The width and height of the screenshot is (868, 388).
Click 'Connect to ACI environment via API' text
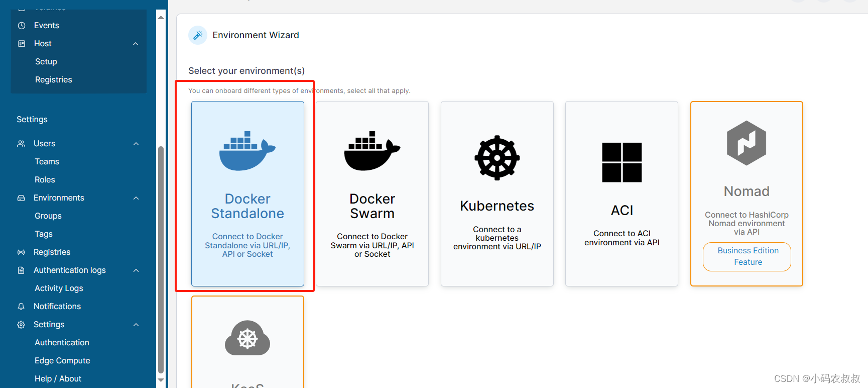[x=622, y=238]
